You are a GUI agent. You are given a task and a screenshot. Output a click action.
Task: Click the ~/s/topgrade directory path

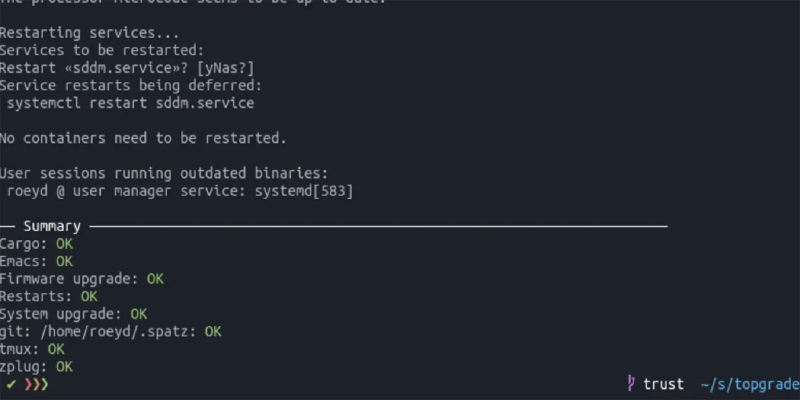point(750,384)
